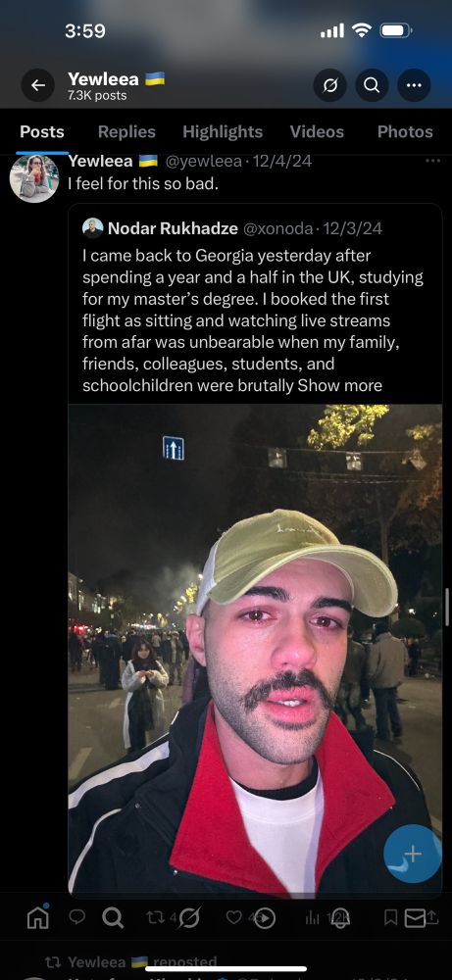Tap the Home icon in bottom bar
This screenshot has height=980, width=452.
coord(38,917)
